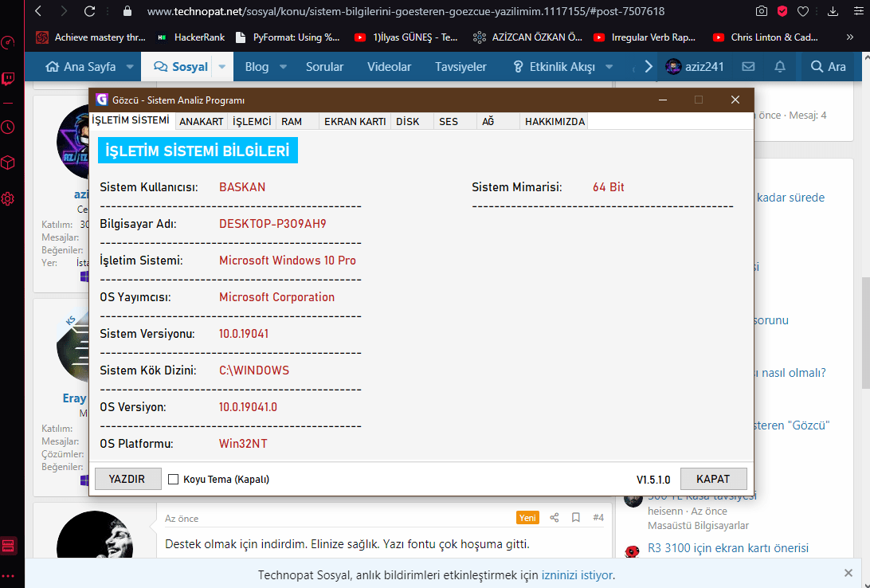Image resolution: width=870 pixels, height=588 pixels.
Task: Open Chris Linton YouTube bookmark
Action: tap(766, 37)
